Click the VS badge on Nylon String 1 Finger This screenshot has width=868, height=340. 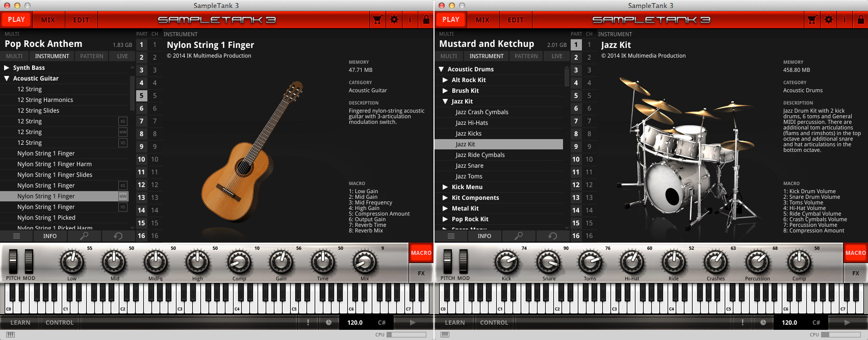point(123,207)
